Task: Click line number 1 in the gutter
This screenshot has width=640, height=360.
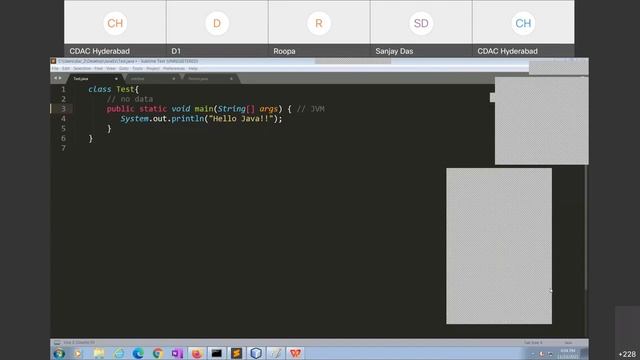Action: pyautogui.click(x=63, y=89)
